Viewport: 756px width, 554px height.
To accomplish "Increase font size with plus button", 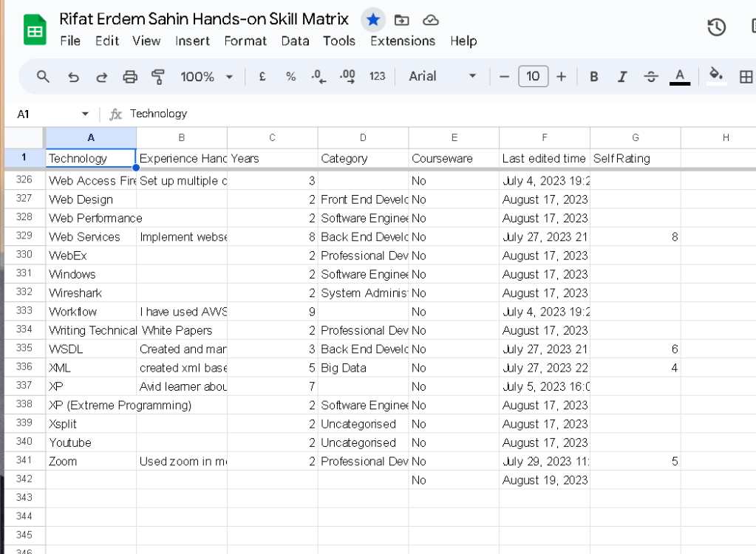I will 561,77.
